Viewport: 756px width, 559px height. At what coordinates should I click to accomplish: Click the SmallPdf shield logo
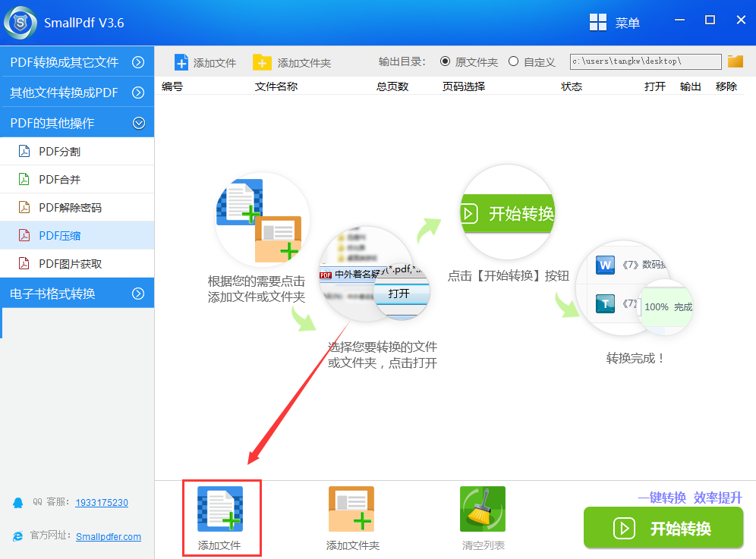click(20, 23)
